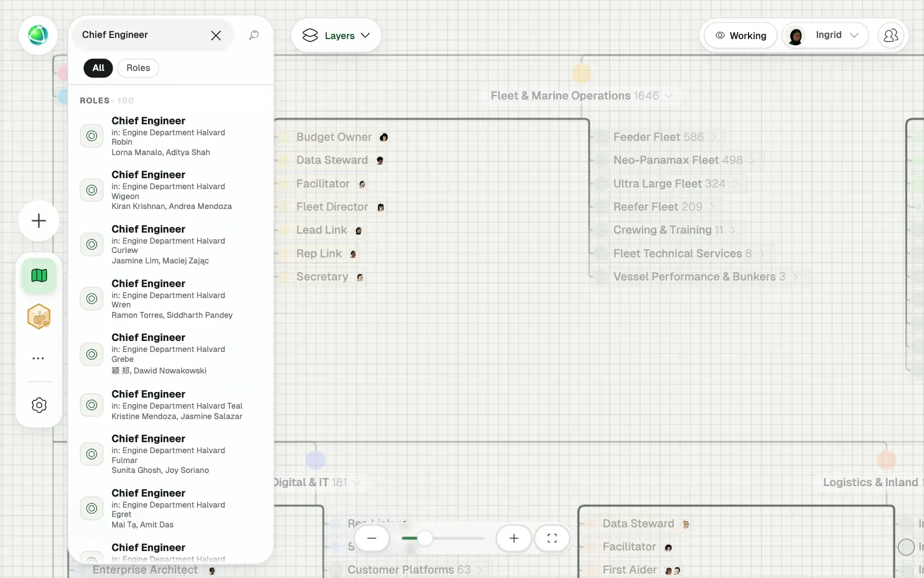924x578 pixels.
Task: Open Chief Engineer in Halvard Teal result
Action: [x=170, y=405]
